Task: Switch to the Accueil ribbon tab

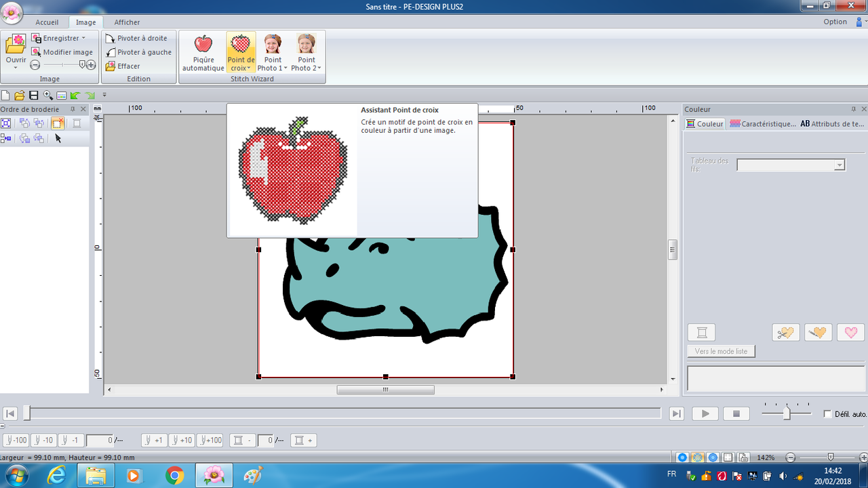Action: (47, 22)
